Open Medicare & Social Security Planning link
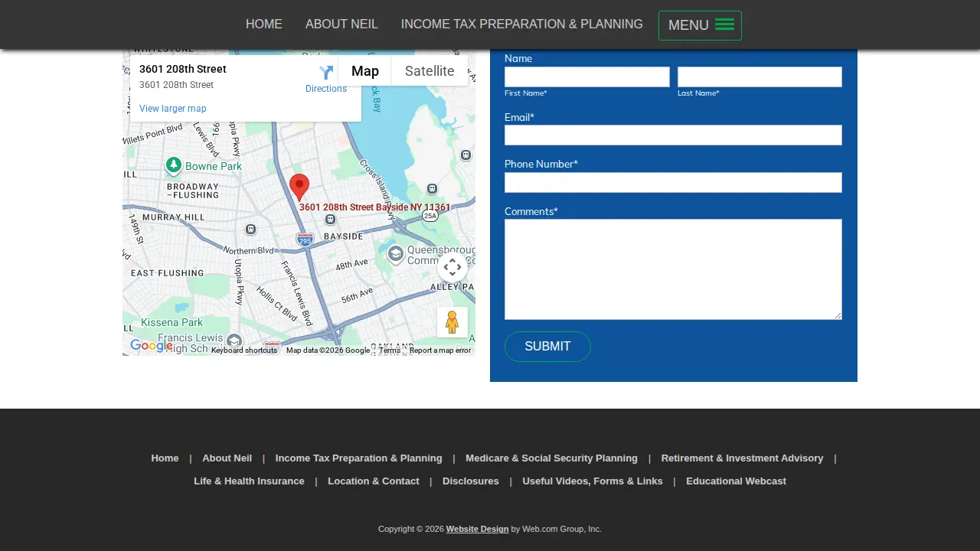The width and height of the screenshot is (980, 551). coord(551,458)
